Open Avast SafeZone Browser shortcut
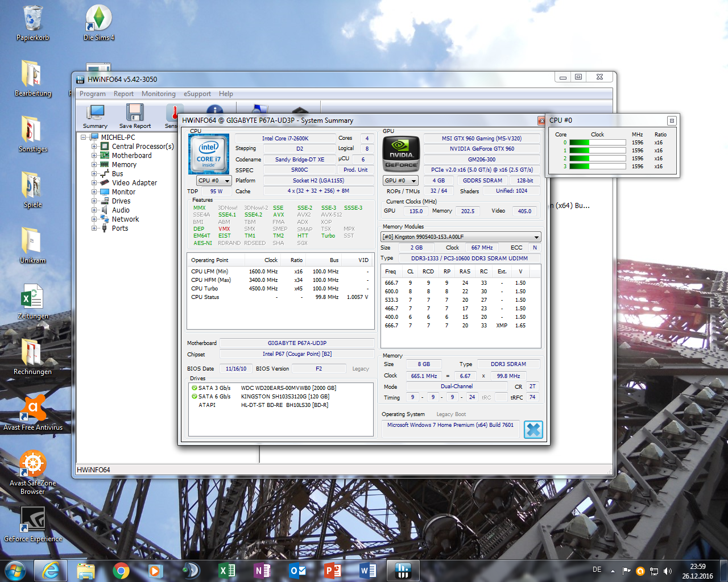Viewport: 728px width, 582px height. click(x=33, y=472)
